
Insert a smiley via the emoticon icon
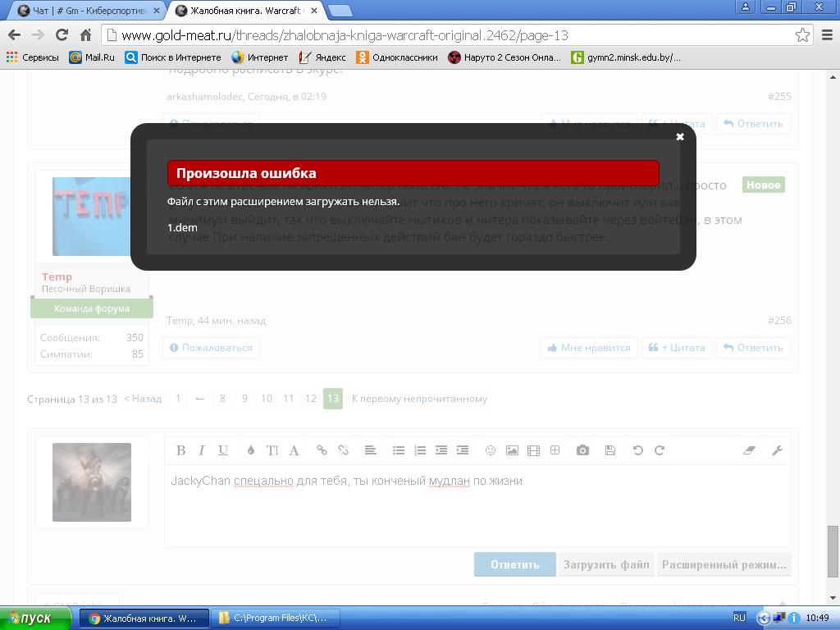point(491,450)
